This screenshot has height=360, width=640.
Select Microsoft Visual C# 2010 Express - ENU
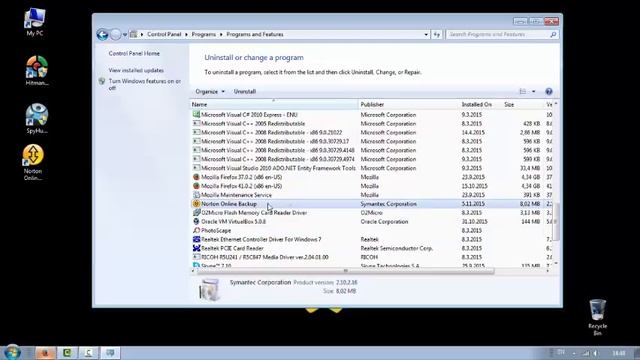click(372, 115)
